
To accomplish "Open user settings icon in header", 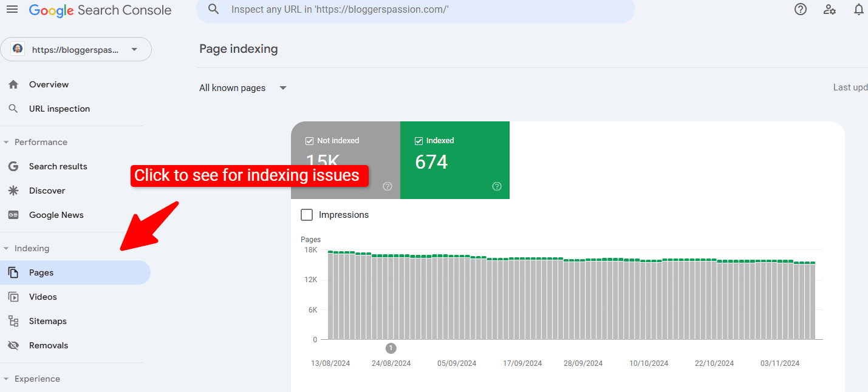I will click(829, 10).
